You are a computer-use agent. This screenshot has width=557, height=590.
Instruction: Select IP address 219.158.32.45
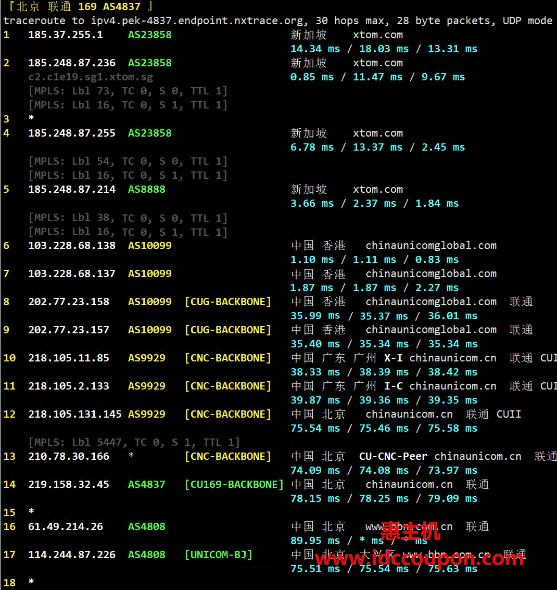[69, 485]
